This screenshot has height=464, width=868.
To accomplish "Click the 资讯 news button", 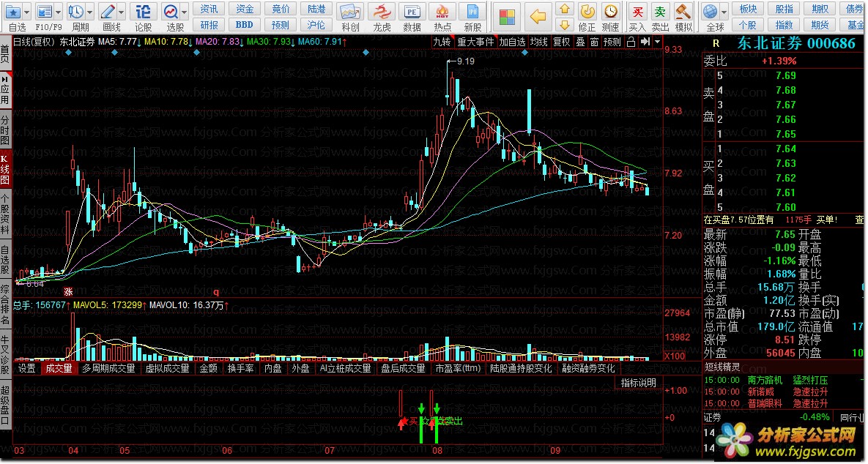I will tap(209, 9).
